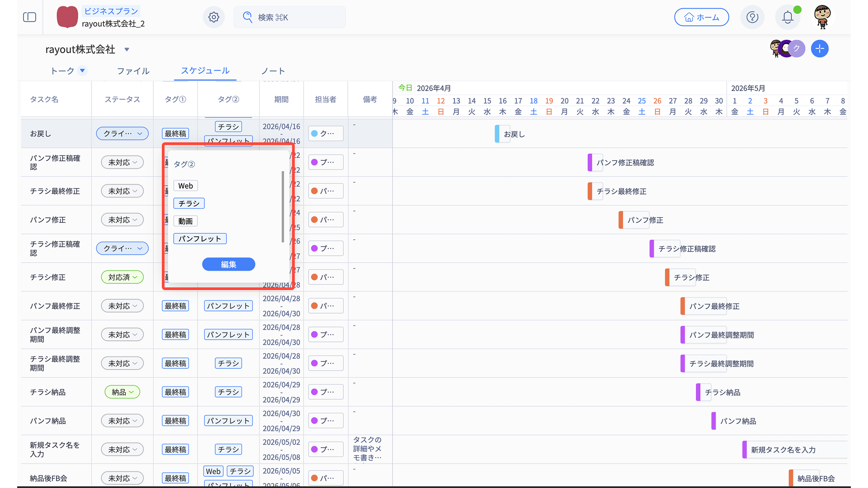Switch to the ノート tab
Image resolution: width=868 pixels, height=488 pixels.
tap(273, 71)
